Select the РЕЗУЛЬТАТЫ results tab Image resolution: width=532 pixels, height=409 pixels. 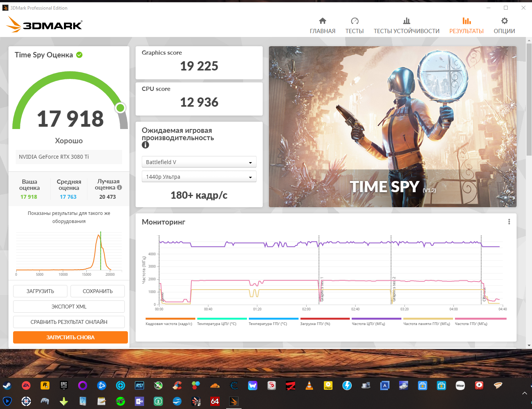467,25
